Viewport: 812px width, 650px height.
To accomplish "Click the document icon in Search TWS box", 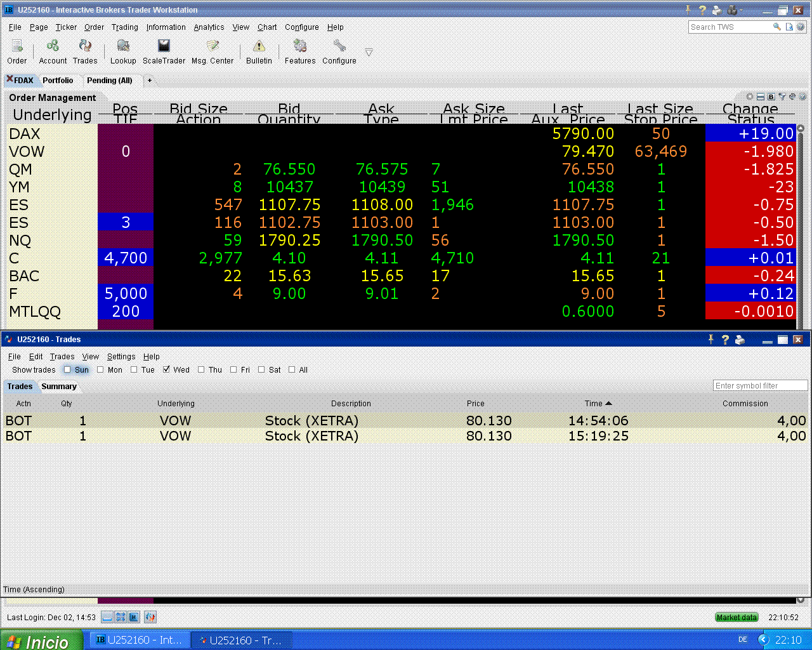I will click(789, 27).
